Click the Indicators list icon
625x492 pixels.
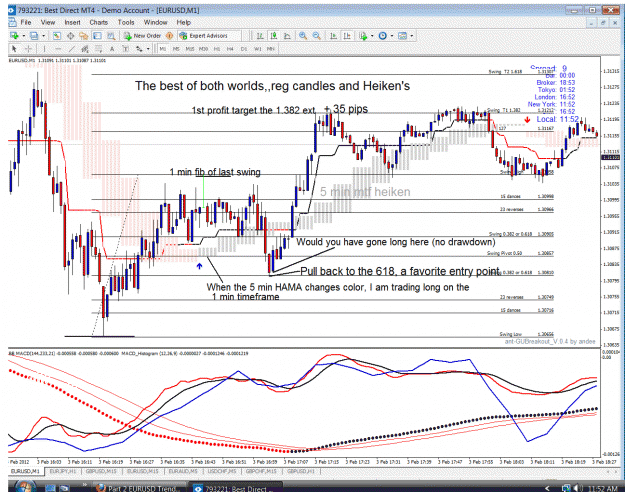tap(363, 36)
